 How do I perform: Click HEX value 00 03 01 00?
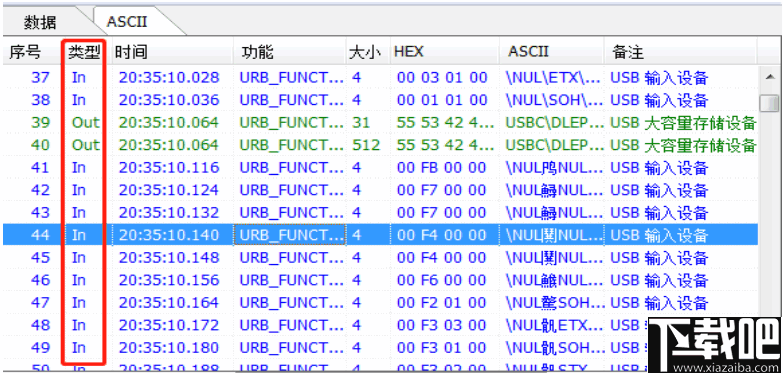(x=442, y=77)
